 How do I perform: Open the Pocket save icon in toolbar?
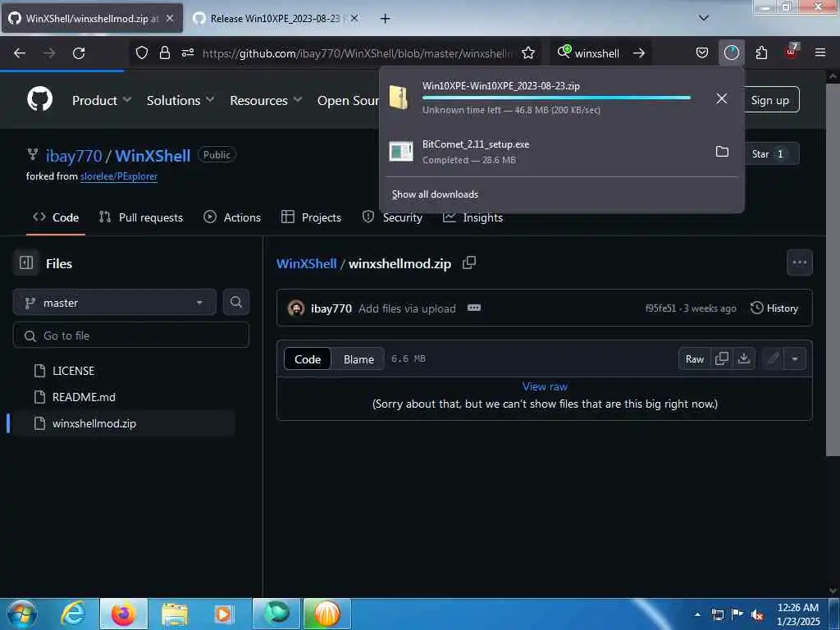702,53
